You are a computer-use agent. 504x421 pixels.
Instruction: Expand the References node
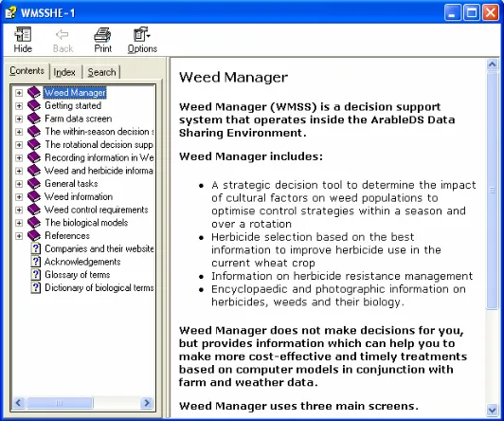(x=19, y=236)
